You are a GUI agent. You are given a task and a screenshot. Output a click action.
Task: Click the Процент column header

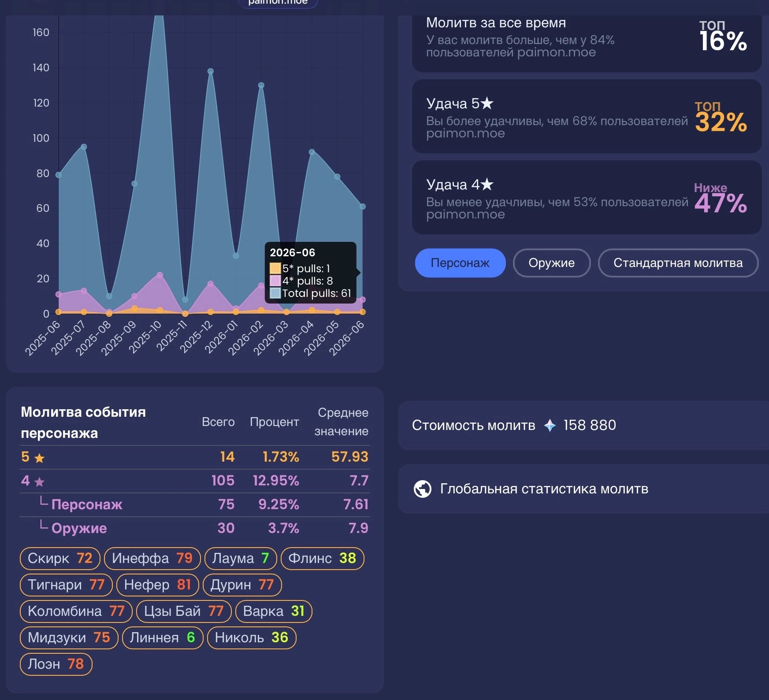(275, 422)
